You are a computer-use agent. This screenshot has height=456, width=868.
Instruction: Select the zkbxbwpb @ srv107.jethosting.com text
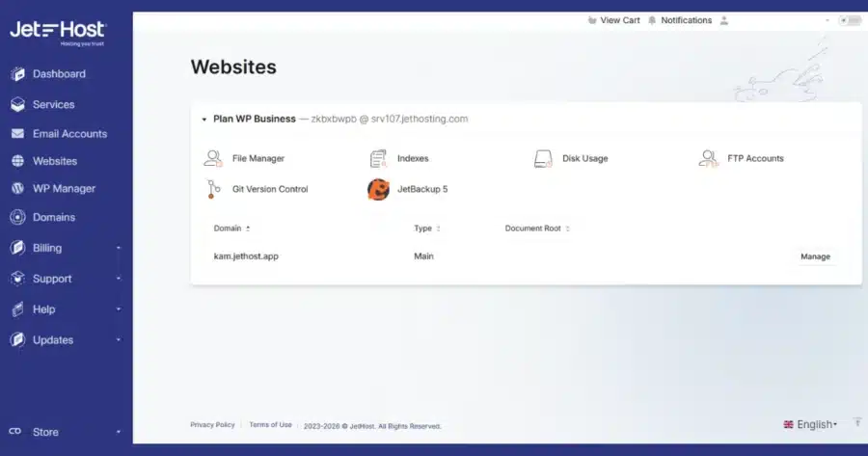390,119
